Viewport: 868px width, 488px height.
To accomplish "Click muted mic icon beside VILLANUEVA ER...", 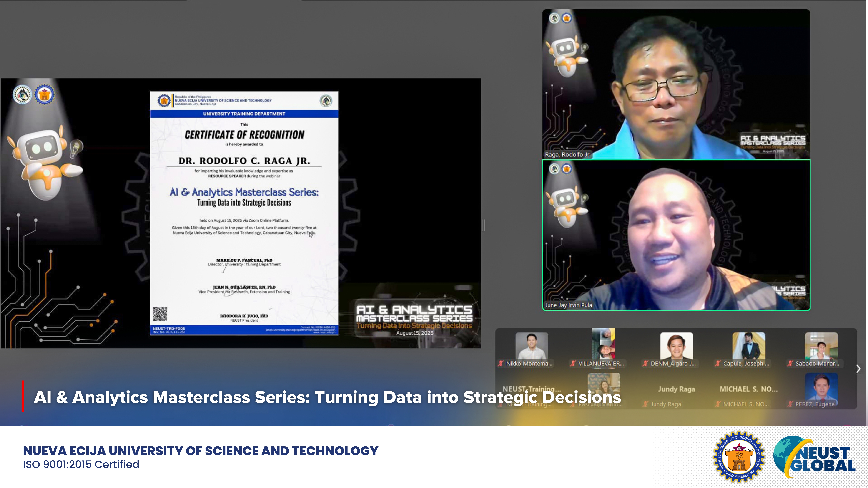I will coord(573,363).
